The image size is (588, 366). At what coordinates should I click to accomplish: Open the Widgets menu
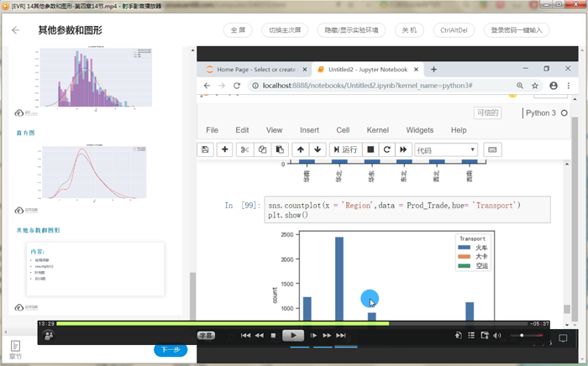click(x=420, y=130)
